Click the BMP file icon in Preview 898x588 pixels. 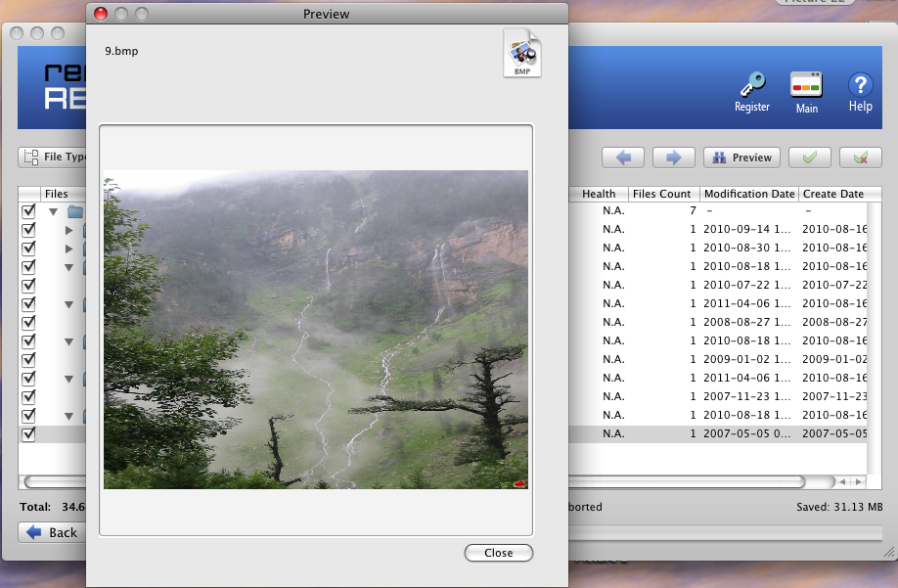click(521, 53)
